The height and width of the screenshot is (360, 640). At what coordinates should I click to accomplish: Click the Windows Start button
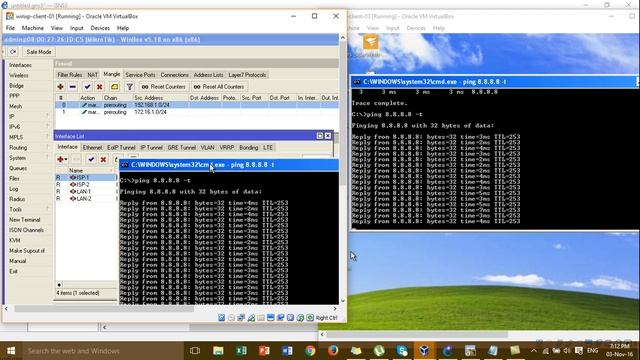coord(11,351)
